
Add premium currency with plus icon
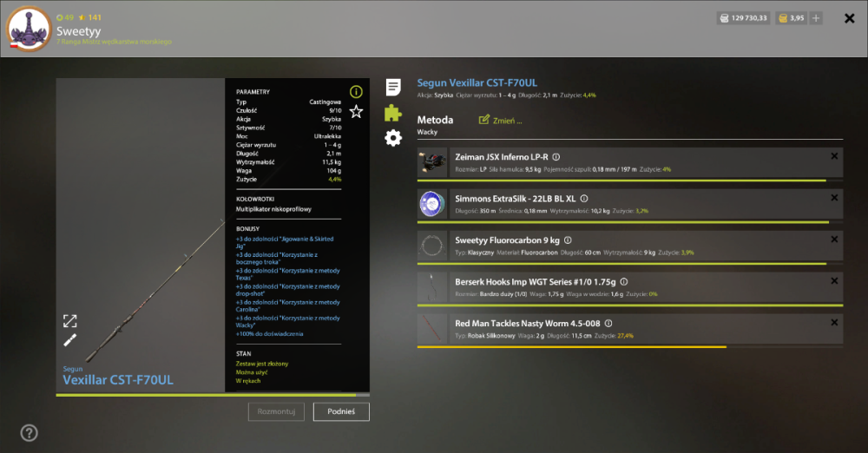[x=816, y=18]
